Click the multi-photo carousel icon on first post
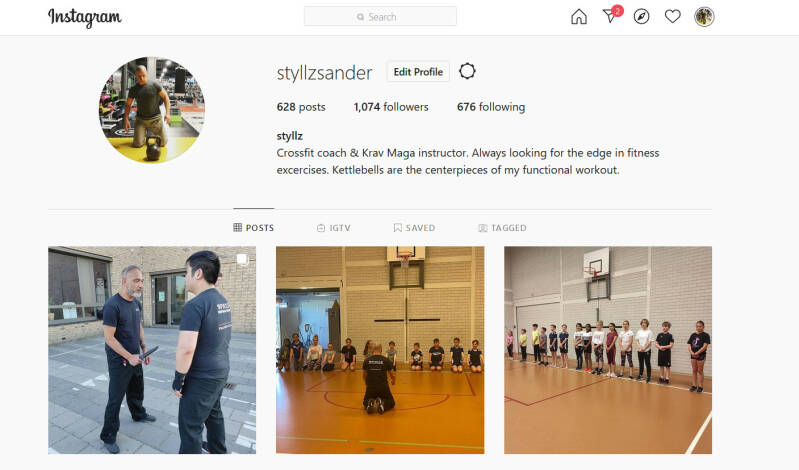This screenshot has height=470, width=799. coord(243,259)
